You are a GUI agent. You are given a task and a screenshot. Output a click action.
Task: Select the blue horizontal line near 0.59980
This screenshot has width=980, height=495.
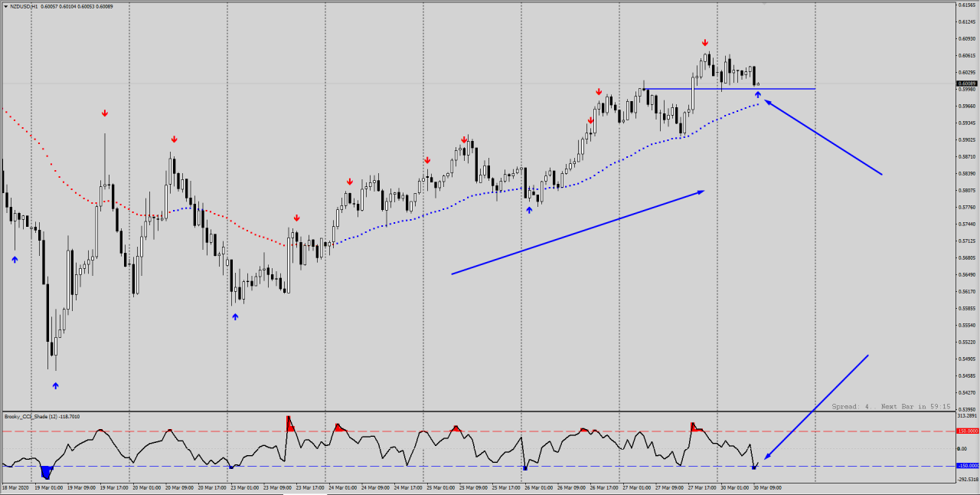coord(731,89)
